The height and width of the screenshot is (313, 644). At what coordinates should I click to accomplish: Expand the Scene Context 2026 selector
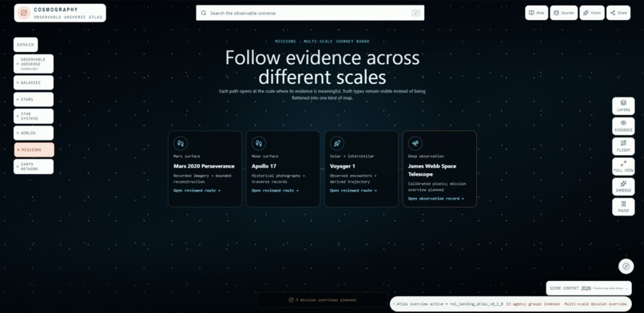pos(589,288)
